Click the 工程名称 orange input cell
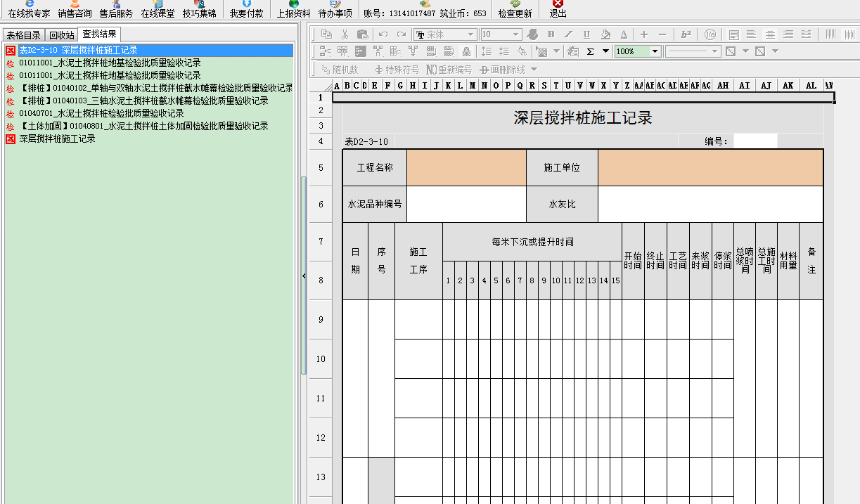The height and width of the screenshot is (504, 860). 466,168
